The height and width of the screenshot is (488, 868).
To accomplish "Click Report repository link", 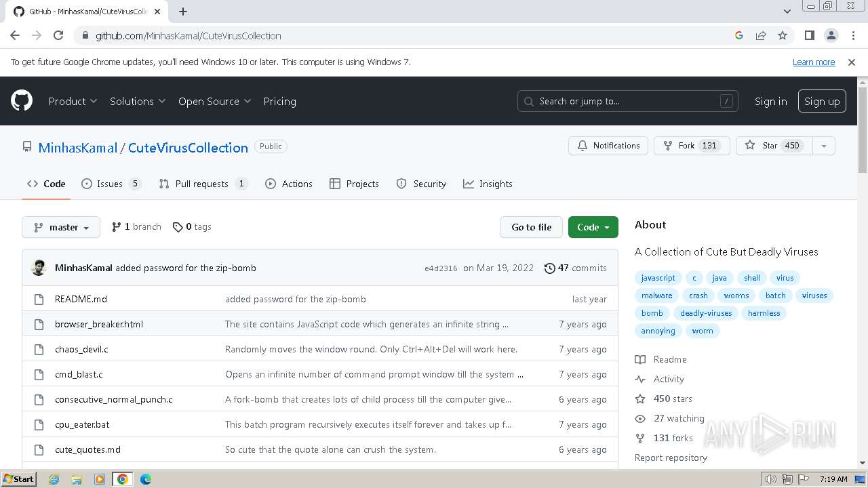I will tap(671, 457).
